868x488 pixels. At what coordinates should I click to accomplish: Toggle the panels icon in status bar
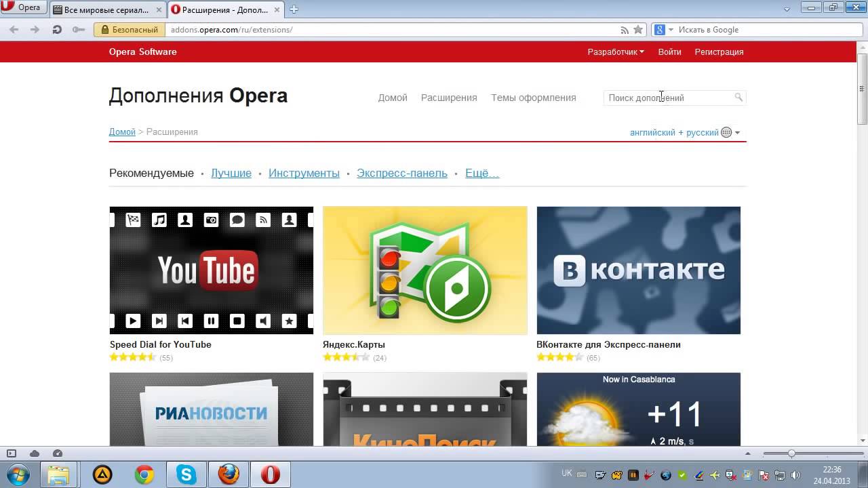pyautogui.click(x=12, y=453)
